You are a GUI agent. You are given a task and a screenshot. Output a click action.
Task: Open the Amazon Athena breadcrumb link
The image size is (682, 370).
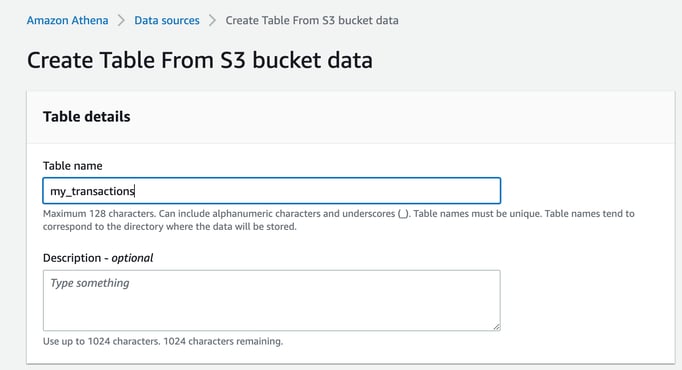point(67,20)
